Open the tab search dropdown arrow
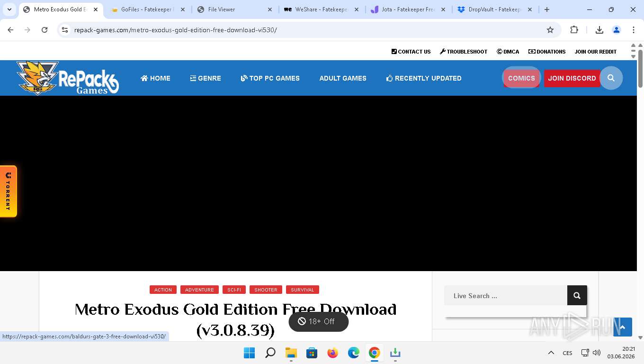Screen dimensions: 644x364 (9, 9)
